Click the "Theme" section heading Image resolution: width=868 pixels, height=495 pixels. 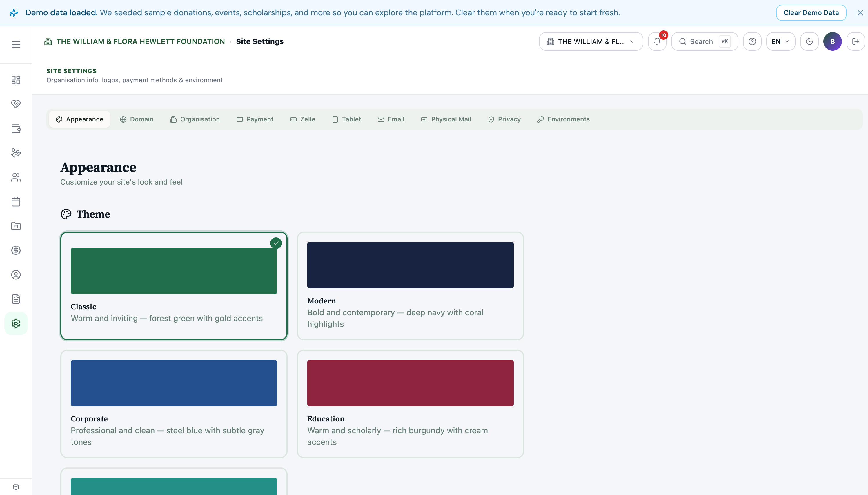tap(93, 214)
